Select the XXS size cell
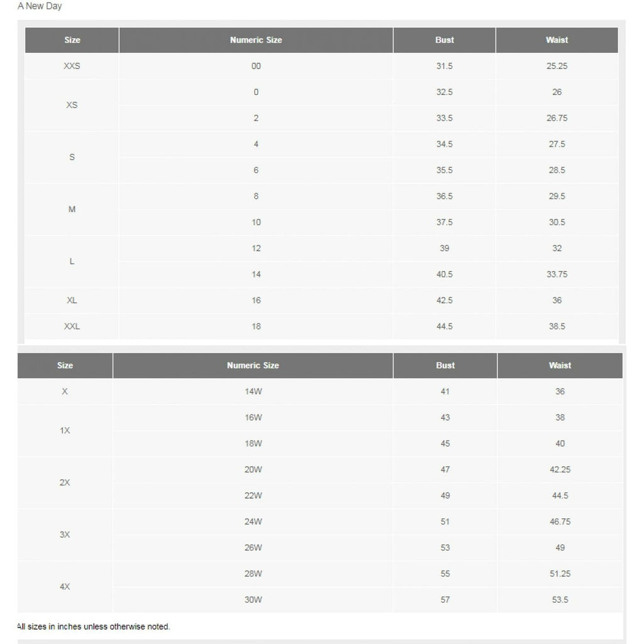The image size is (644, 644). (x=72, y=66)
